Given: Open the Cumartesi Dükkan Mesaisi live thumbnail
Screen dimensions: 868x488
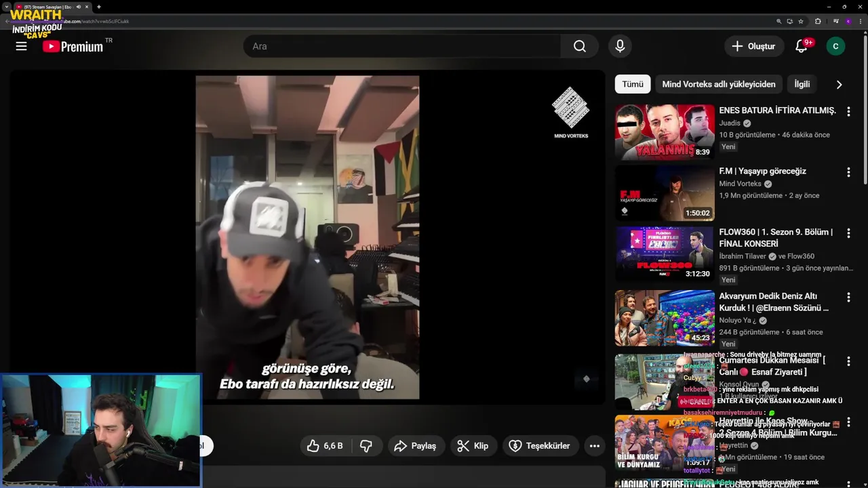Looking at the screenshot, I should coord(665,382).
